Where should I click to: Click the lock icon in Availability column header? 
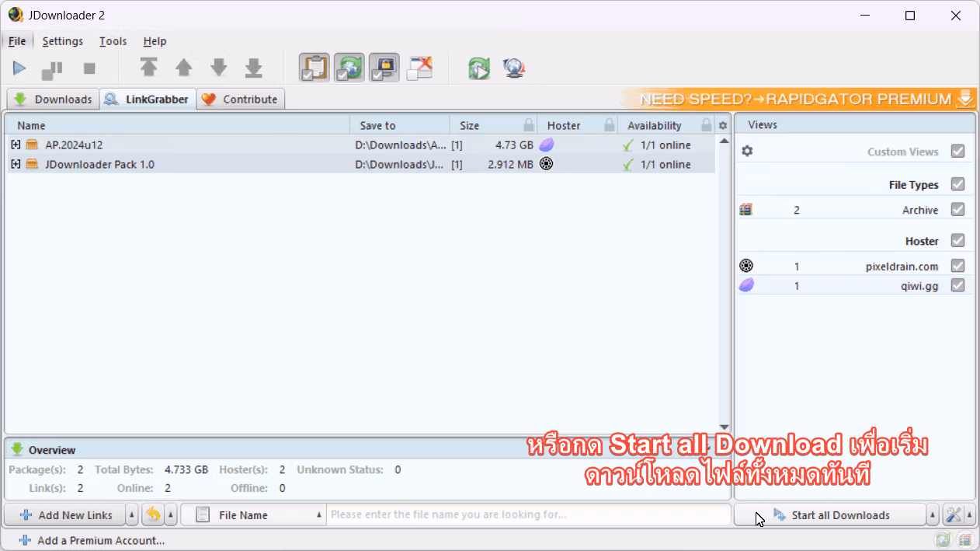coord(707,125)
